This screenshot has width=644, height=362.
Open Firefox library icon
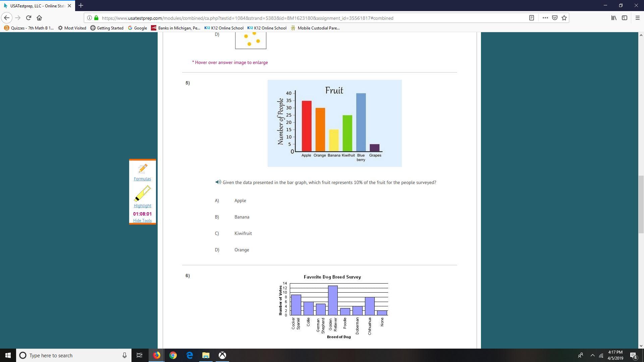pos(613,18)
